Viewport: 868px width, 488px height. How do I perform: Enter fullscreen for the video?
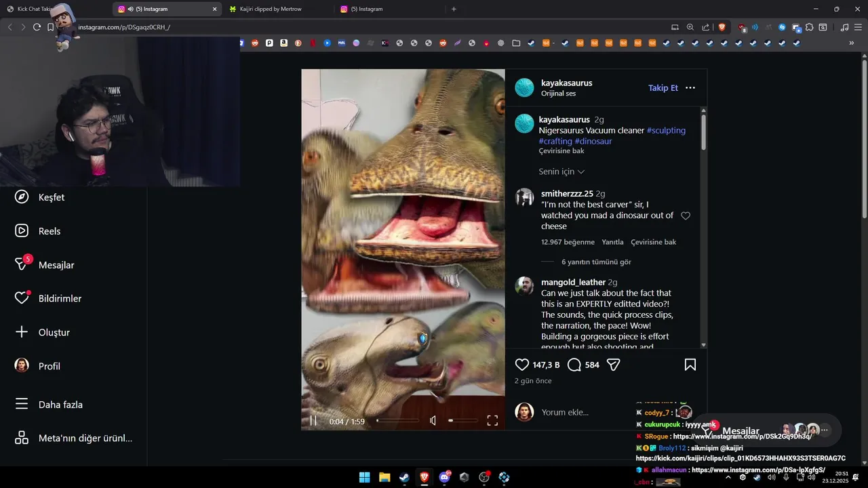(x=492, y=421)
